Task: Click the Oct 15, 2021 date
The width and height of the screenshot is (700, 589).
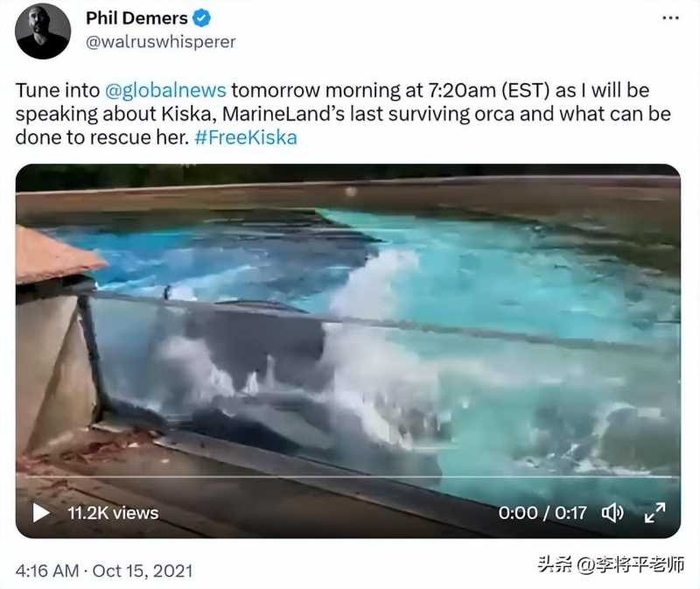Action: [x=143, y=571]
